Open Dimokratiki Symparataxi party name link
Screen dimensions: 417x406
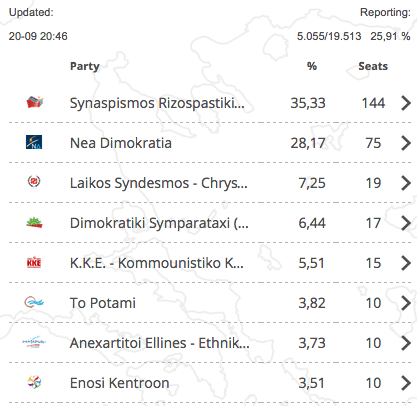[x=159, y=223]
